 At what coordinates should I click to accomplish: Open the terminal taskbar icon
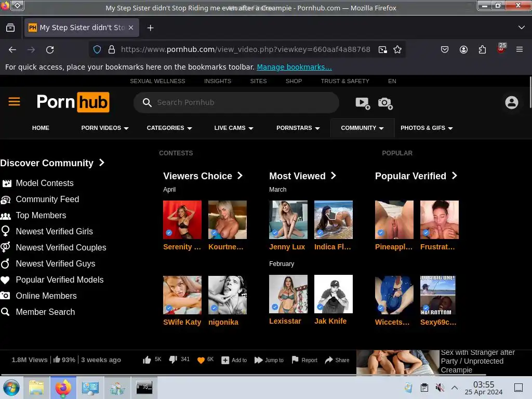tap(144, 387)
